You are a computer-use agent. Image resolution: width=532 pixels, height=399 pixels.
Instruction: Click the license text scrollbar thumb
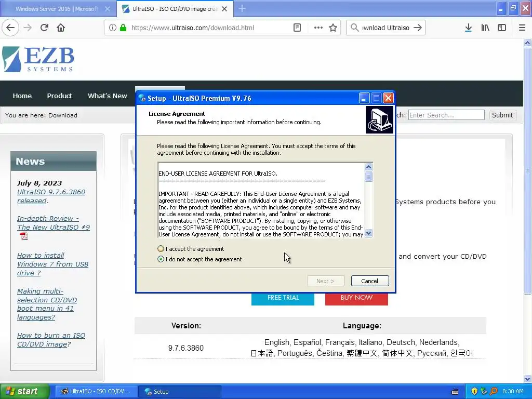368,177
